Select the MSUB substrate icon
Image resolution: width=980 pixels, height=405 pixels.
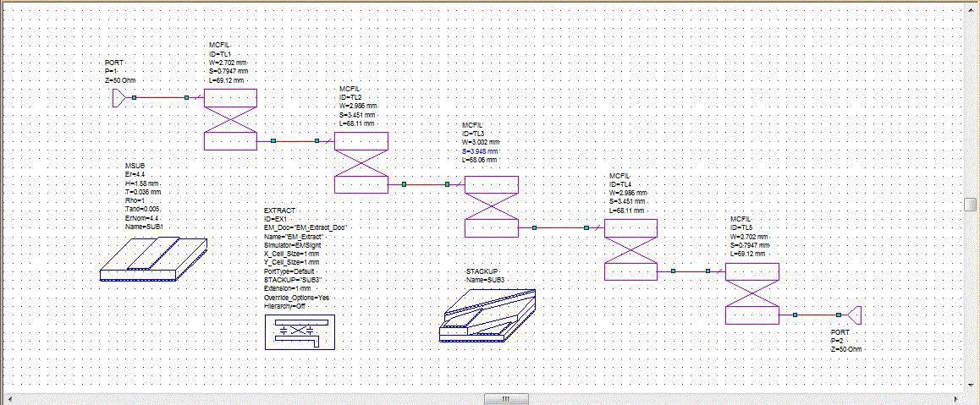point(152,259)
